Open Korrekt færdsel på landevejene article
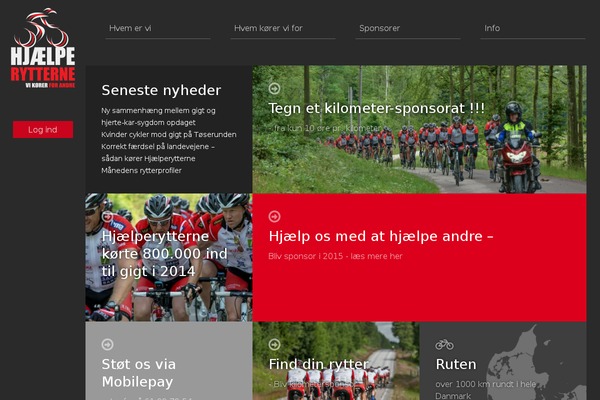The width and height of the screenshot is (600, 400). 158,152
